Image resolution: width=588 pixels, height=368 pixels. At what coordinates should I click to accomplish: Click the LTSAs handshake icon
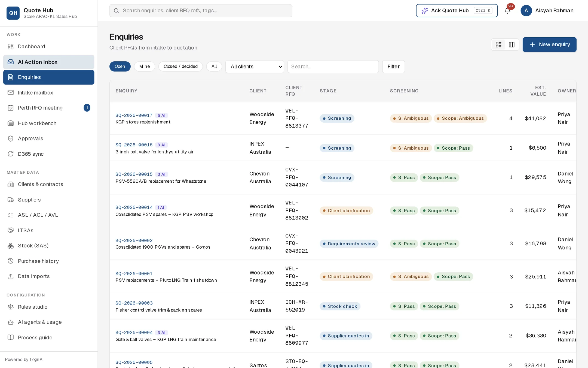11,230
